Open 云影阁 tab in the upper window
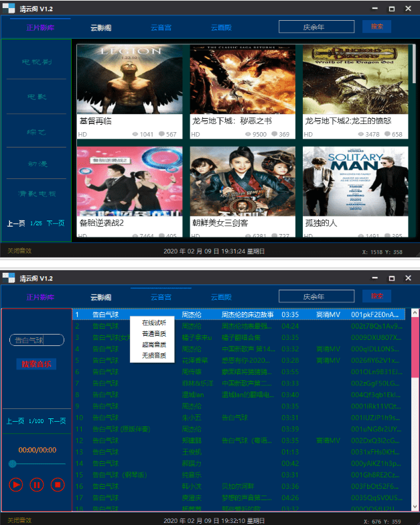Image resolution: width=420 pixels, height=525 pixels. [x=100, y=27]
